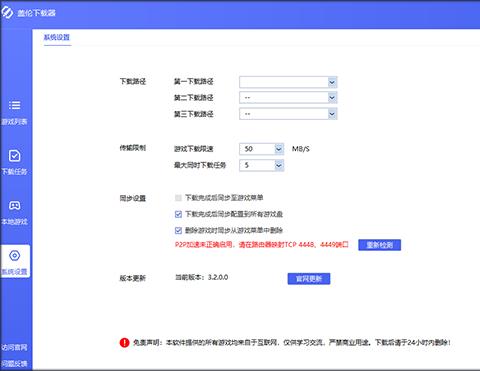Click the red disclaimer warning icon
Viewport: 480px width, 371px height.
click(124, 342)
